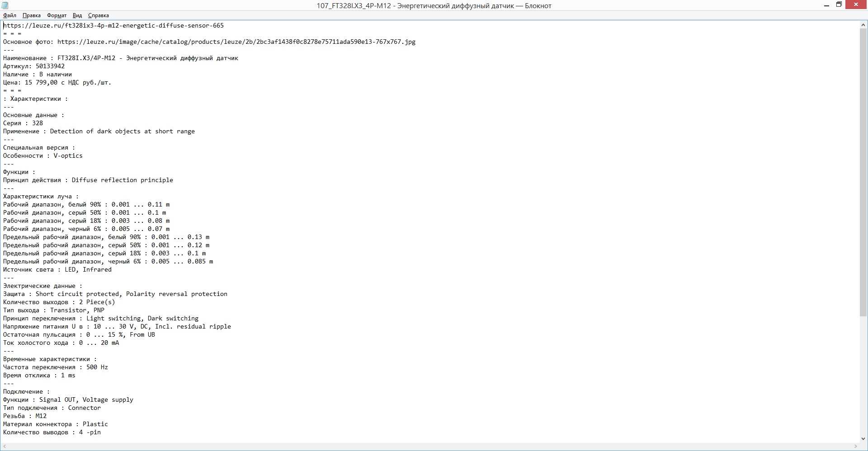868x451 pixels.
Task: Click the Особенности : V-optics line
Action: 43,155
